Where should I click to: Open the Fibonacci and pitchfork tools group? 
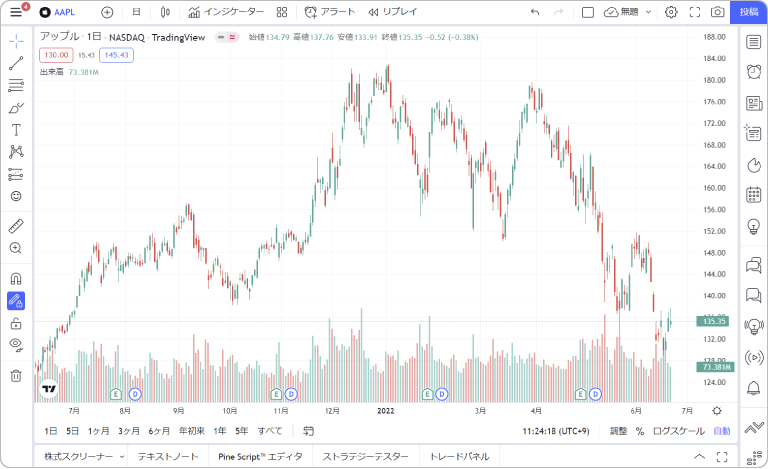coord(16,85)
